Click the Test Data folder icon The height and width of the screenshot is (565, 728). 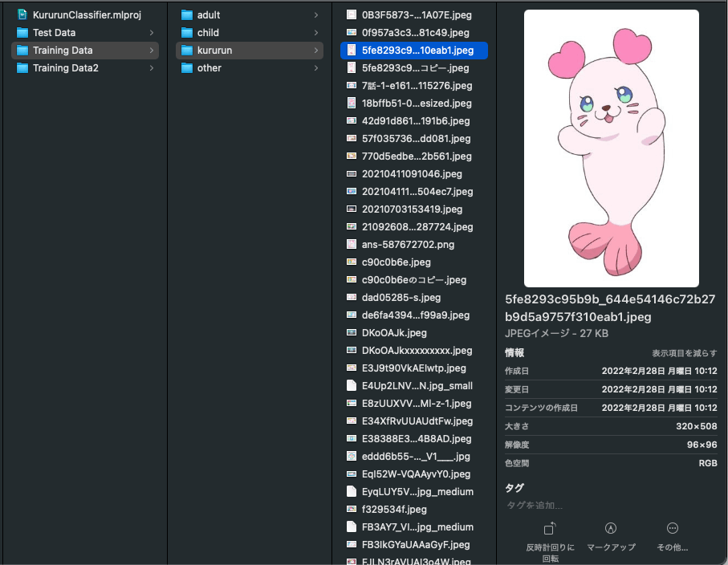tap(22, 32)
